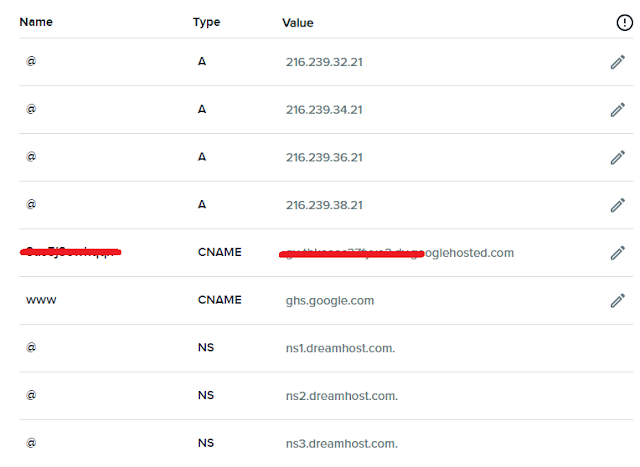Edit the www CNAME record

point(618,300)
